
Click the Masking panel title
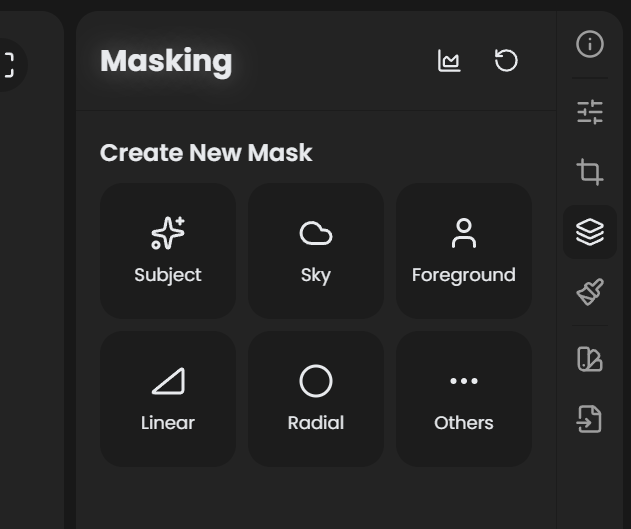(166, 61)
